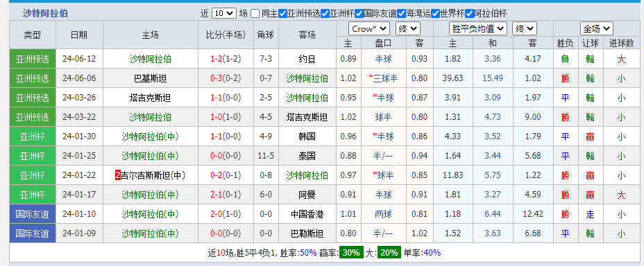Open the Crow* bookmaker dropdown
Image resolution: width=644 pixels, height=266 pixels.
pos(368,28)
